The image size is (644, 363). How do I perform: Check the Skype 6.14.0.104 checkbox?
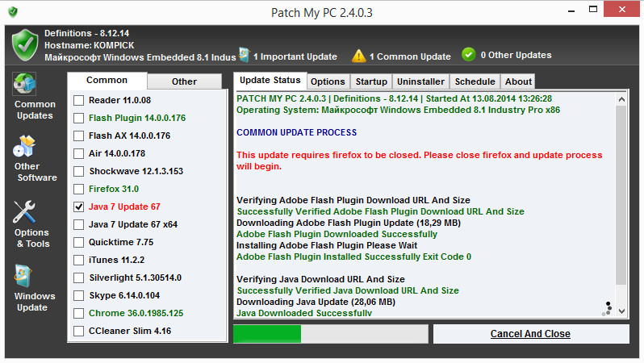pyautogui.click(x=78, y=296)
